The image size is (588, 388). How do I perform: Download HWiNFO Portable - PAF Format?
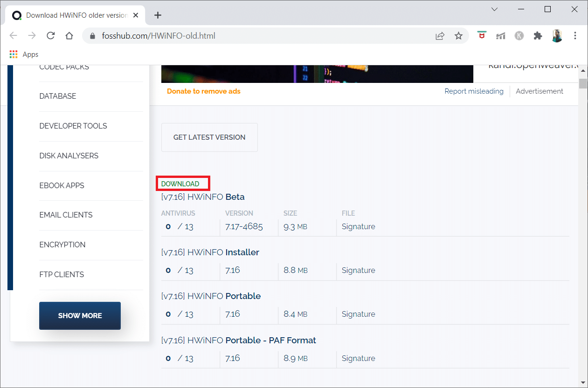(239, 340)
